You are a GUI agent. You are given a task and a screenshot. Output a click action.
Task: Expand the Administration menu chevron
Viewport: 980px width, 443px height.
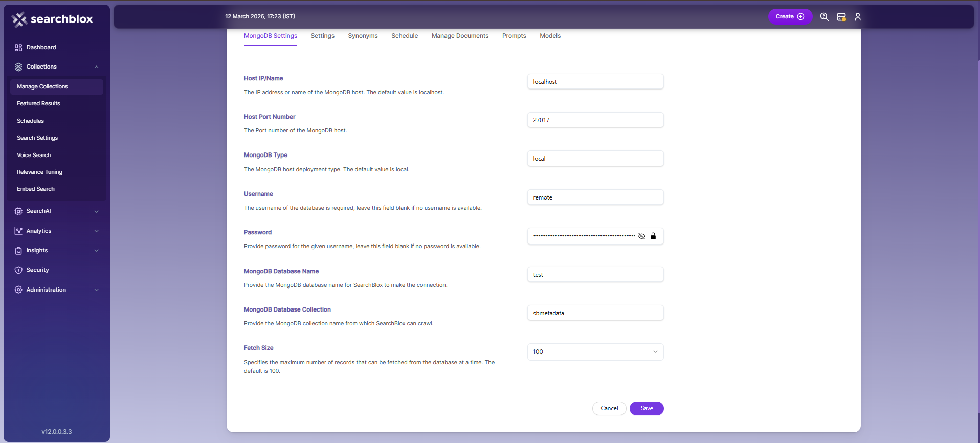click(x=96, y=290)
